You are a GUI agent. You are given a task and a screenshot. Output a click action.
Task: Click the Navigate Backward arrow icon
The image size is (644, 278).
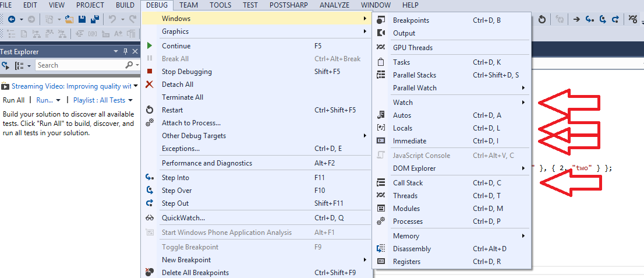[x=12, y=20]
